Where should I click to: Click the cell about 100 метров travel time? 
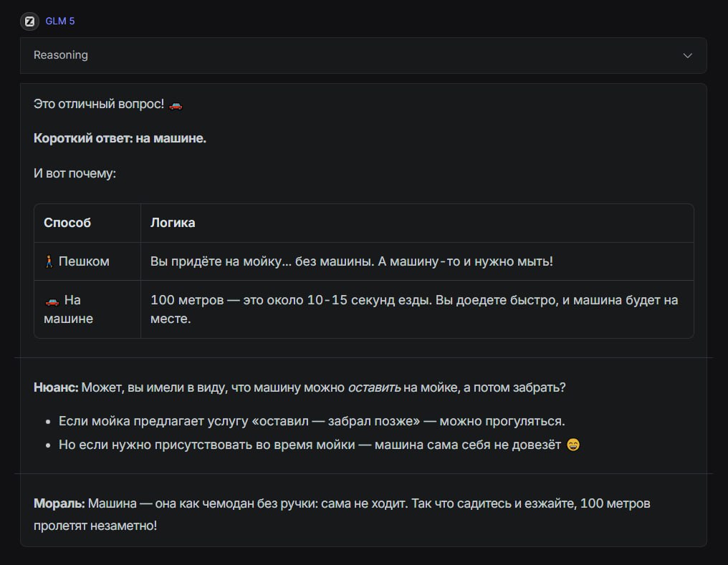[x=414, y=309]
